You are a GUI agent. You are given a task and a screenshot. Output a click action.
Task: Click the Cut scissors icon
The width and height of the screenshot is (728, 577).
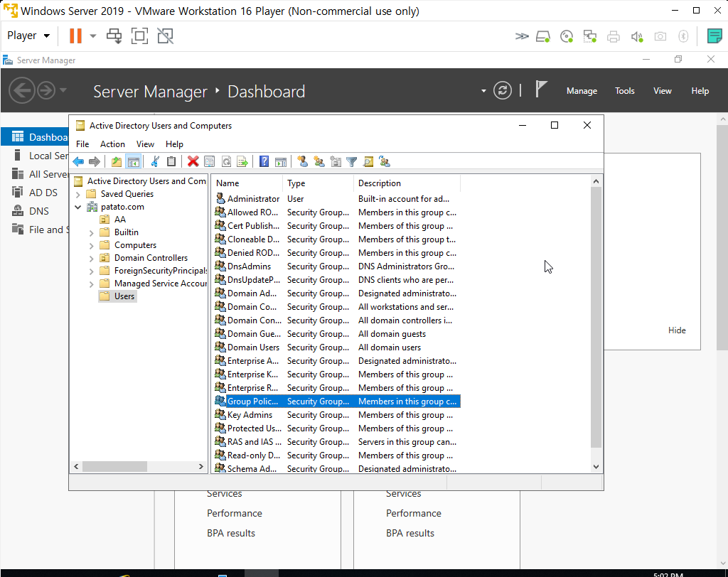tap(155, 161)
